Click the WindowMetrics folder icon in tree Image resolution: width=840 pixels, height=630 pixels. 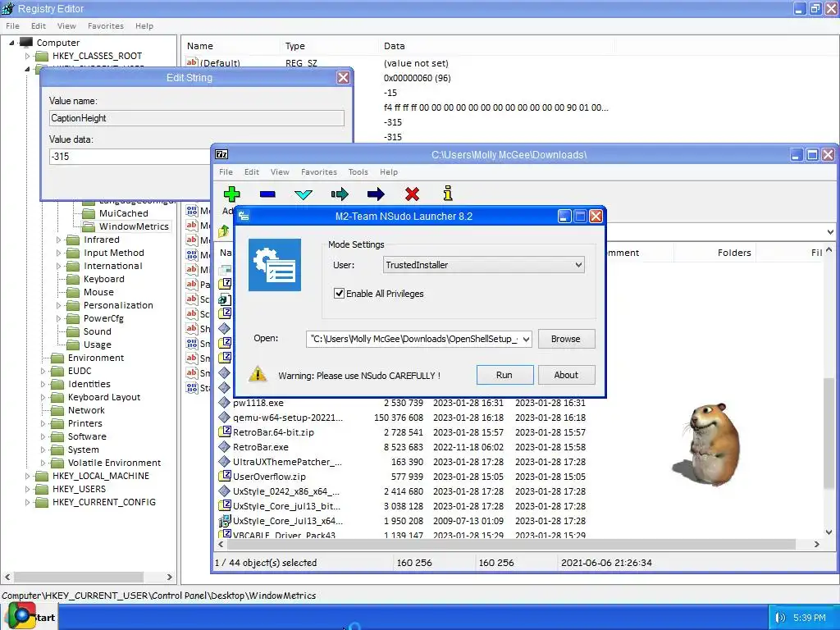pos(89,226)
